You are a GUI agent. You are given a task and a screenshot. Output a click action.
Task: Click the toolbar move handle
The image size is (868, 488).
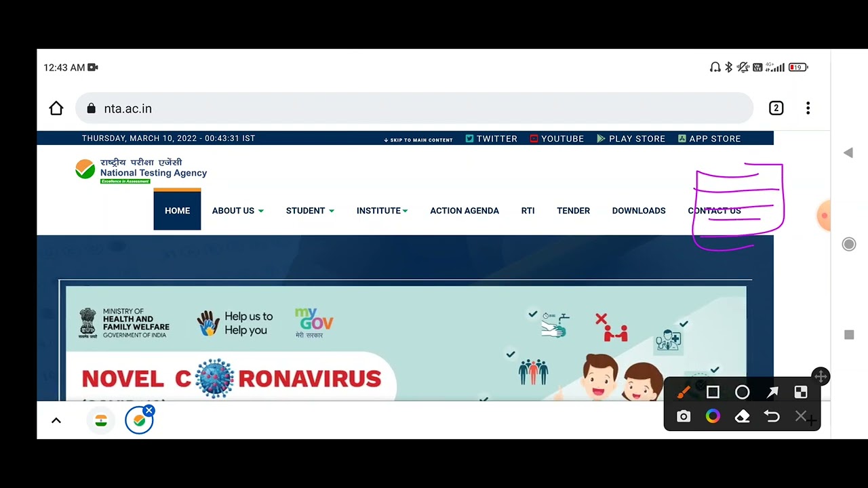pyautogui.click(x=821, y=377)
